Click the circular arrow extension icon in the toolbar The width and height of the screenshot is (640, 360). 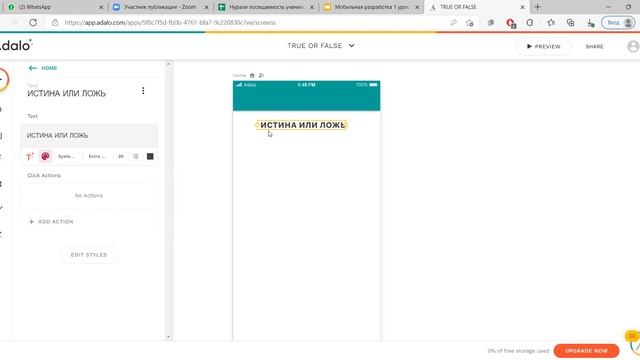tap(530, 23)
